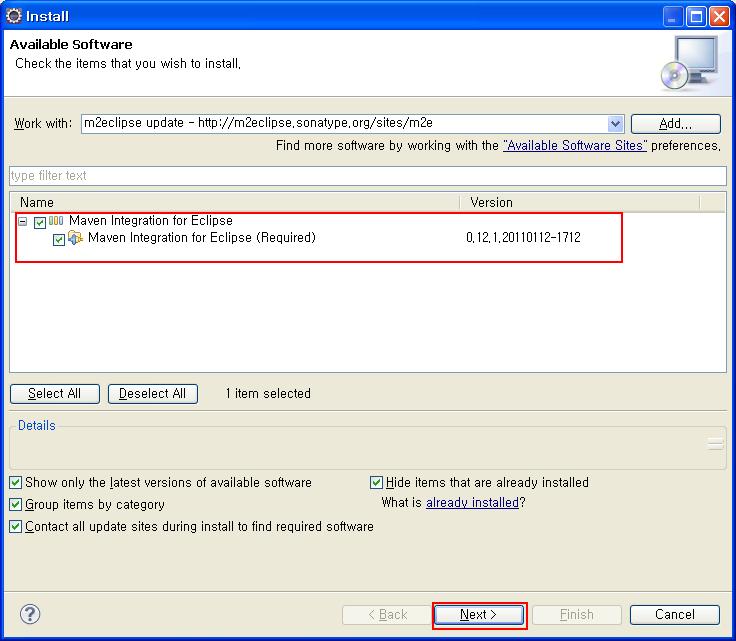
Task: Click the Deselect All button
Action: tap(153, 394)
